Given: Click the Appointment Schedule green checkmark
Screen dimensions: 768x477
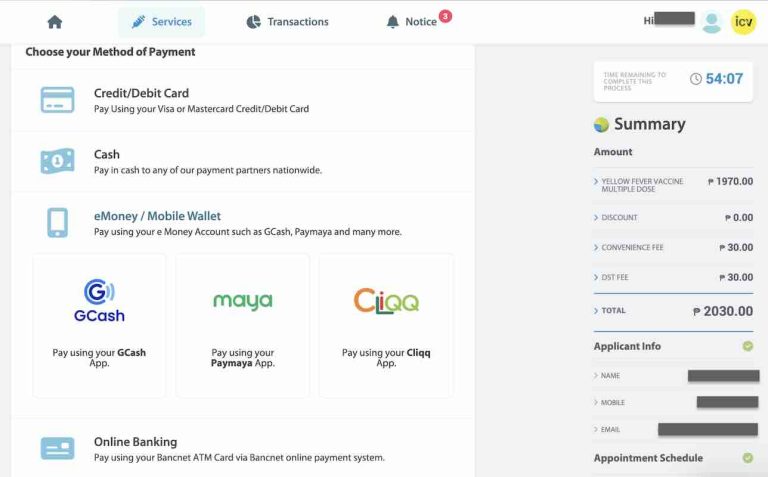Looking at the screenshot, I should point(747,458).
